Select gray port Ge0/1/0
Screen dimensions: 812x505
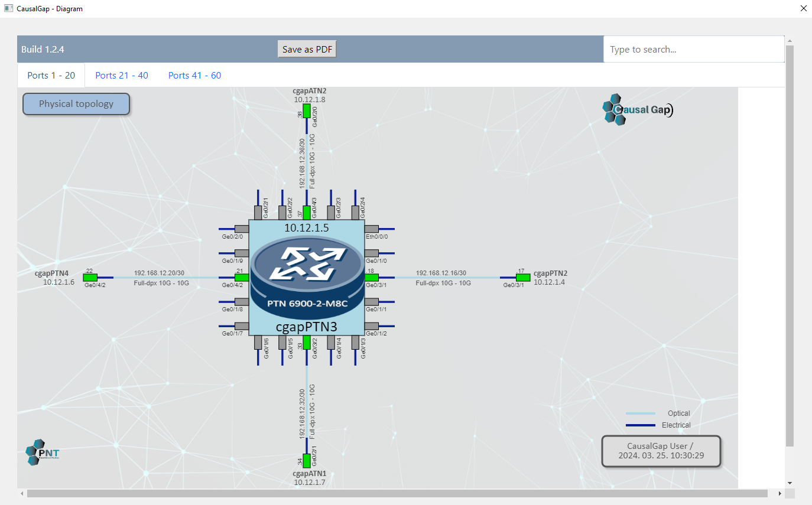point(372,253)
